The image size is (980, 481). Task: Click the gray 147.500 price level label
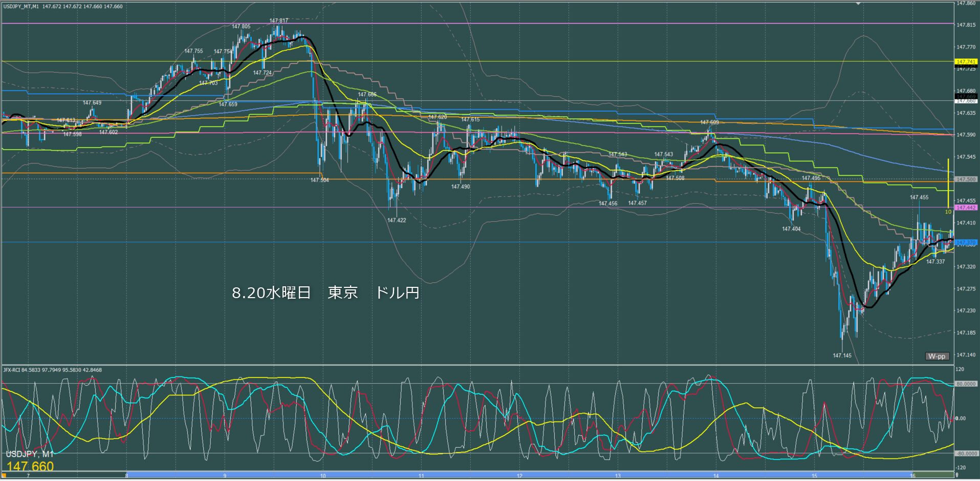pyautogui.click(x=966, y=179)
